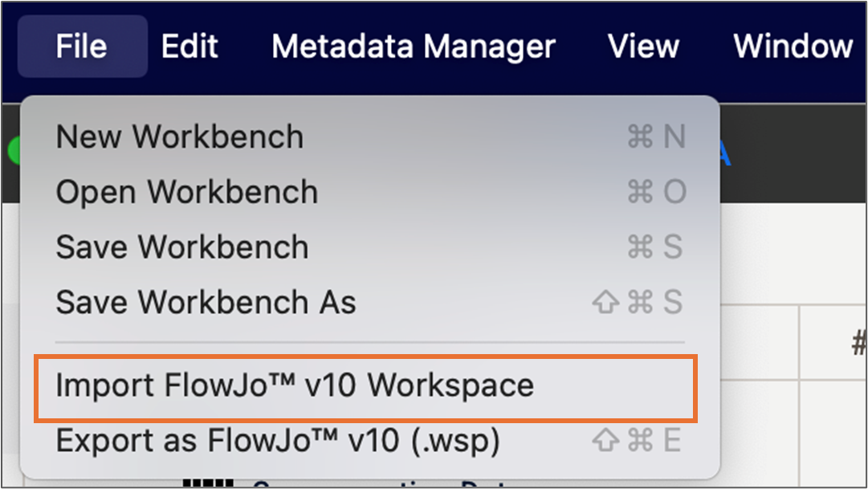Screen dimensions: 868x489
Task: Click the green window button behind the menu
Action: click(13, 150)
